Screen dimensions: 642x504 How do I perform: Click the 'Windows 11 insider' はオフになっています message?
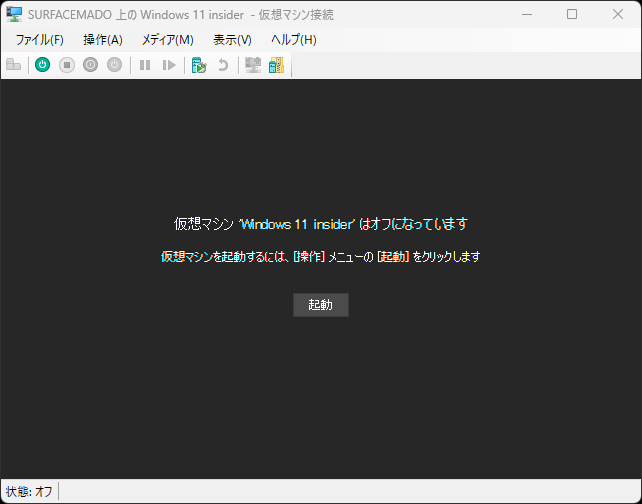tap(321, 224)
